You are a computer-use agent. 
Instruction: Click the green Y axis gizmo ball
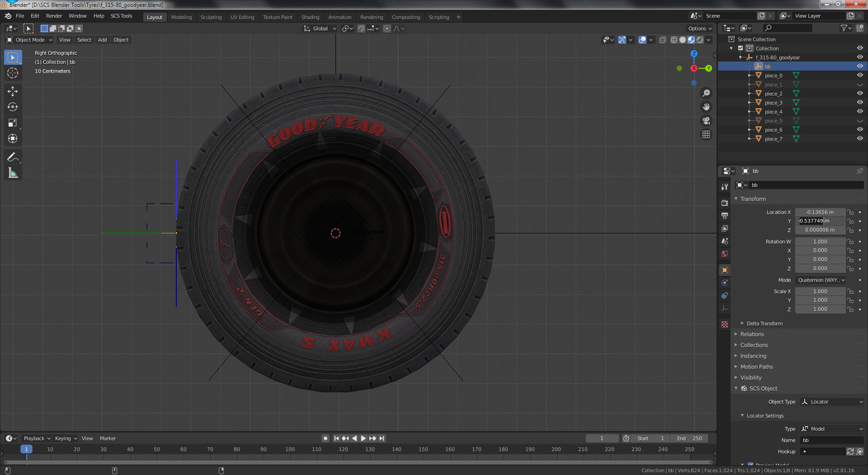click(709, 69)
